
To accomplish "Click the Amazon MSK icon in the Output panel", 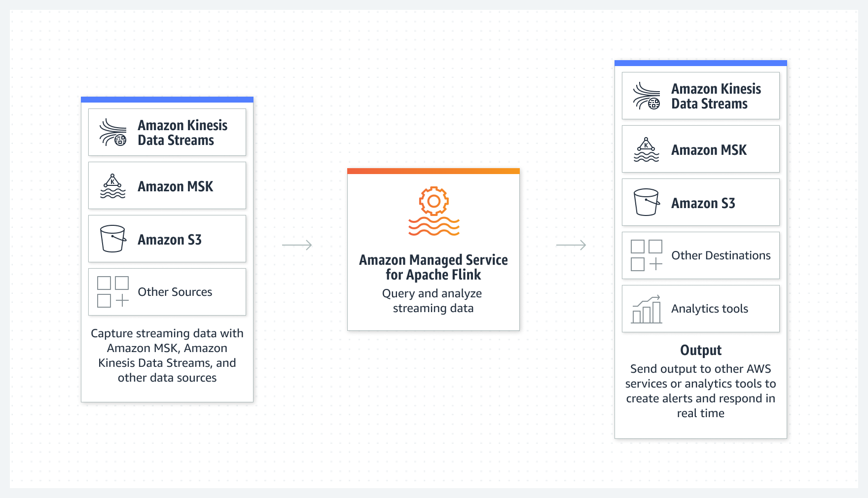I will click(647, 149).
